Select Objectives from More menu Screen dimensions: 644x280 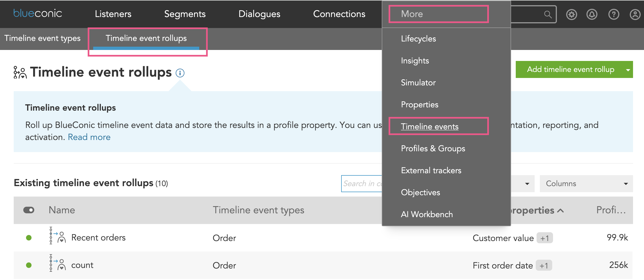click(x=420, y=192)
